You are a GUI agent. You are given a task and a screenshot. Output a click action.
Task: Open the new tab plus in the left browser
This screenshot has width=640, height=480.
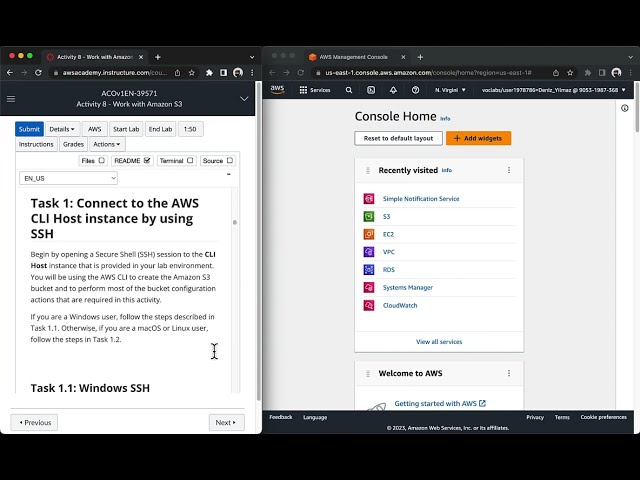click(158, 57)
